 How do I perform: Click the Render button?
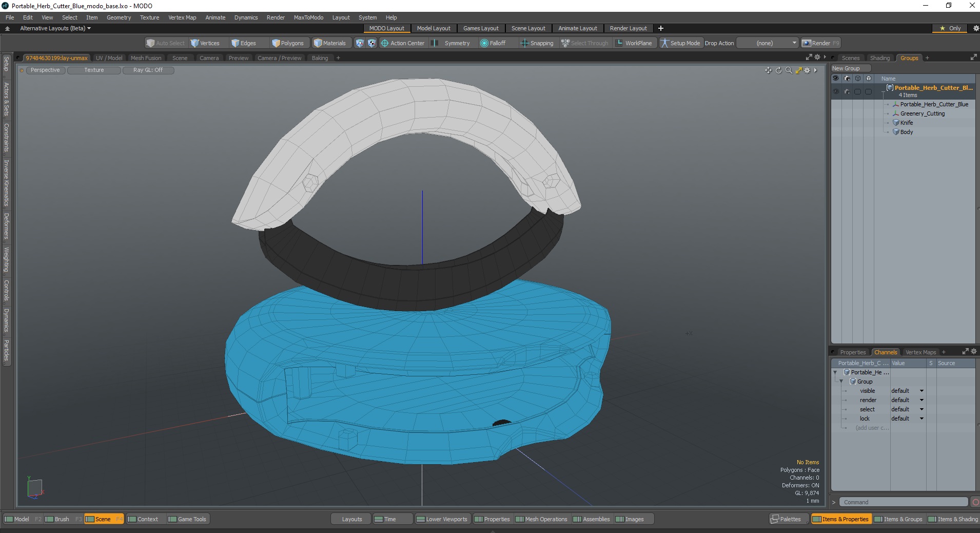pos(820,43)
